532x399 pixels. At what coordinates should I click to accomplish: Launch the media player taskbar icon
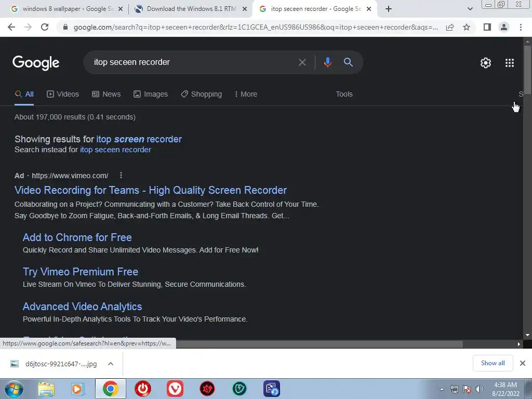(78, 389)
